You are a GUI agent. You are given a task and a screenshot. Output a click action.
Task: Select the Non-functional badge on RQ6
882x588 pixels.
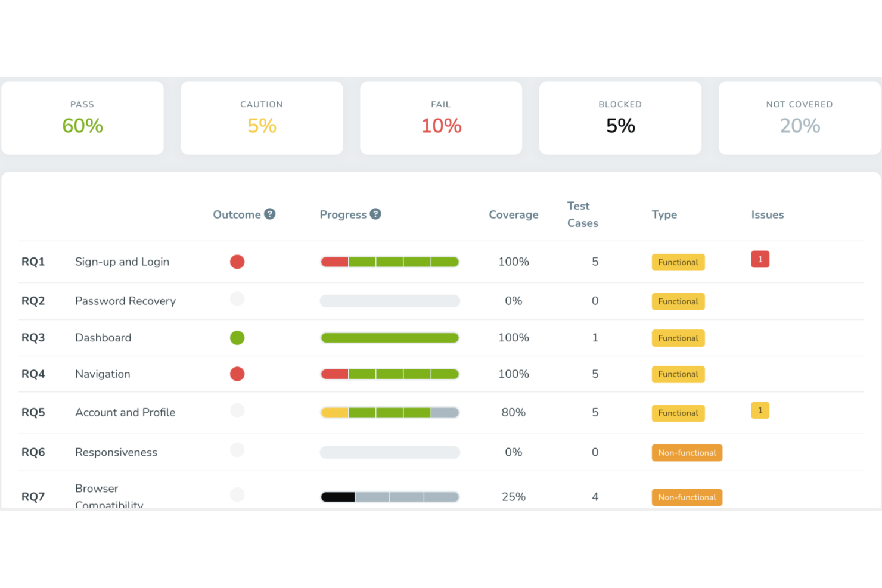(x=687, y=453)
